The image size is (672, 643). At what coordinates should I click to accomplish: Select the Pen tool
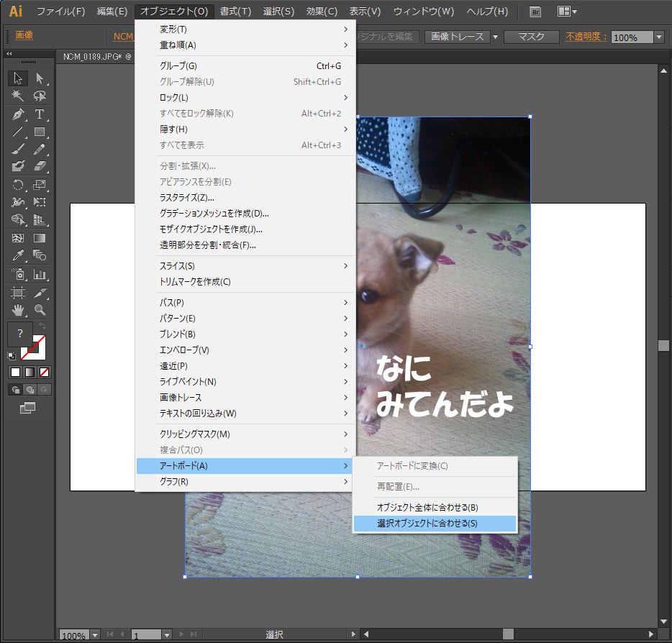tap(19, 114)
